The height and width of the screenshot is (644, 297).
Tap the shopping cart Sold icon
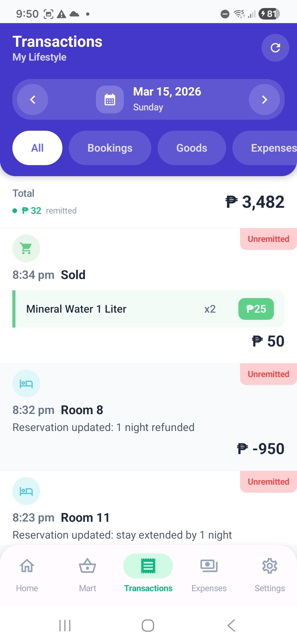point(26,248)
